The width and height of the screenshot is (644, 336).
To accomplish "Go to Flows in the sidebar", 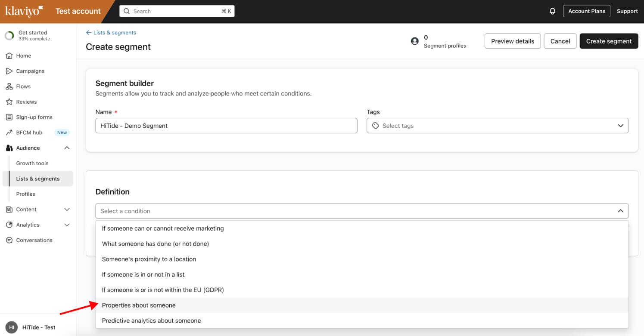I will (23, 86).
